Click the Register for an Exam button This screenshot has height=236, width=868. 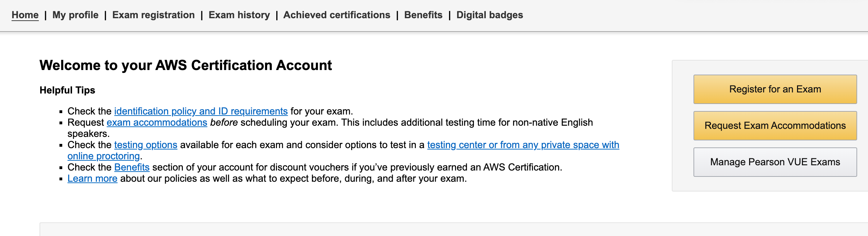click(x=775, y=89)
